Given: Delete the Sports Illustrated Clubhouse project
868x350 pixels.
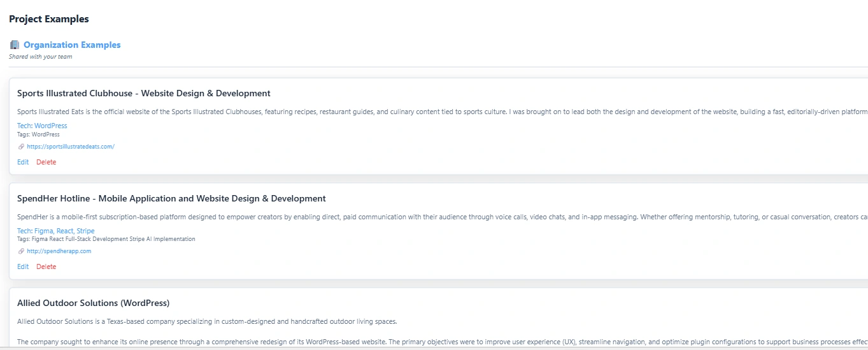Looking at the screenshot, I should point(46,162).
